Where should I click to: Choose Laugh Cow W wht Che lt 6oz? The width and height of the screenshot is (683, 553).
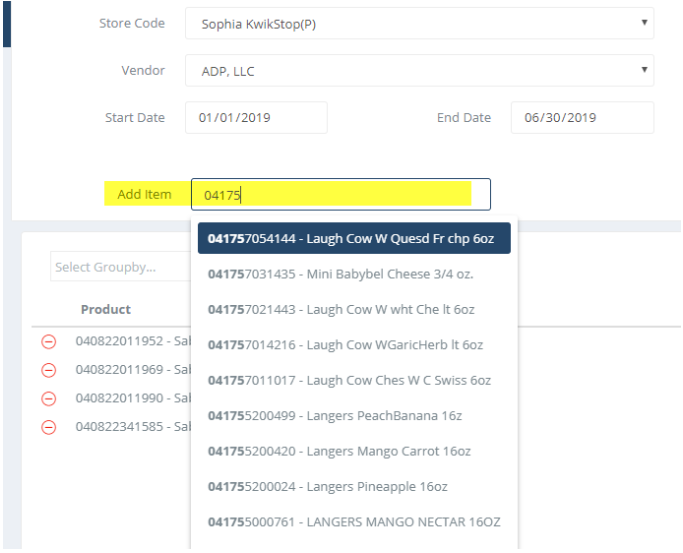tap(354, 310)
